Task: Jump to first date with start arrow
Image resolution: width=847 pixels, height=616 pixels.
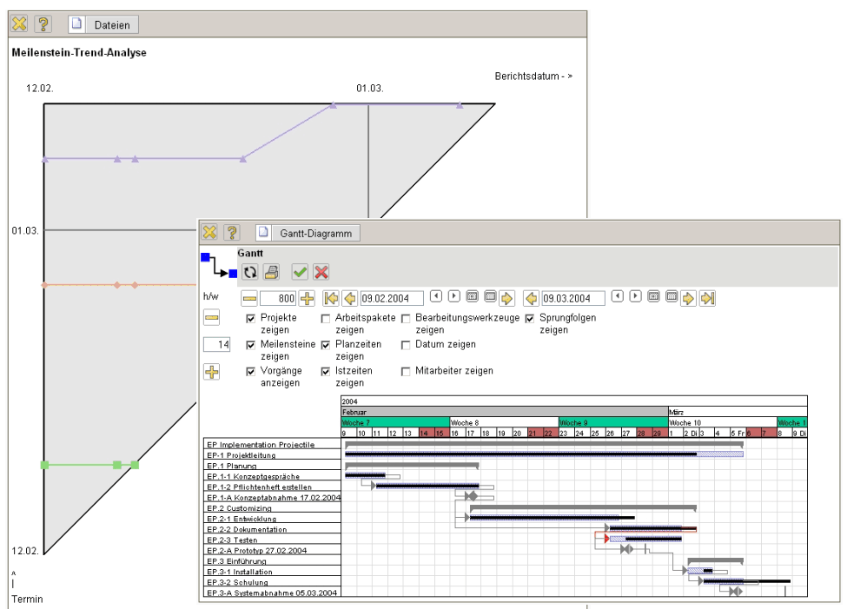Action: pos(331,298)
